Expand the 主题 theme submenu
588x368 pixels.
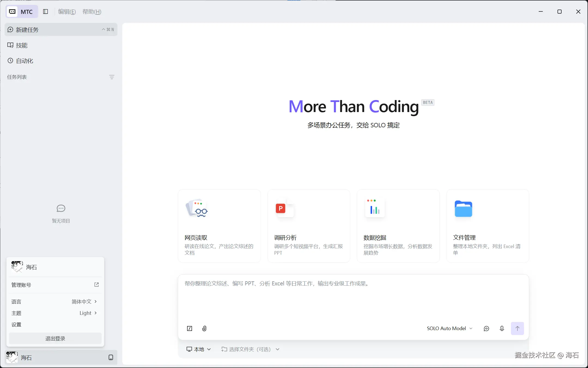pos(55,313)
